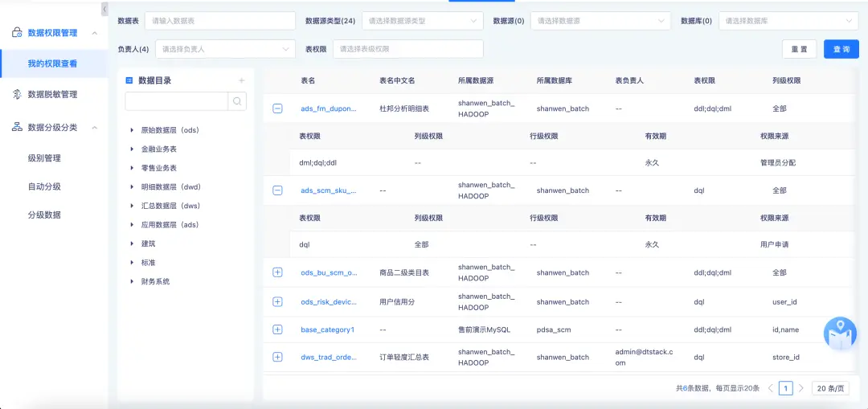This screenshot has height=409, width=868.
Task: Collapse the ads_fm_dupon row details
Action: [x=277, y=108]
